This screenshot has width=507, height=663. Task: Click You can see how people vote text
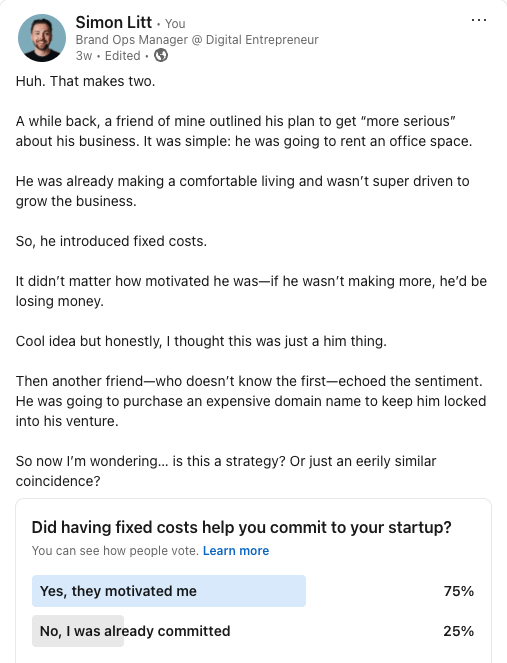pyautogui.click(x=115, y=551)
